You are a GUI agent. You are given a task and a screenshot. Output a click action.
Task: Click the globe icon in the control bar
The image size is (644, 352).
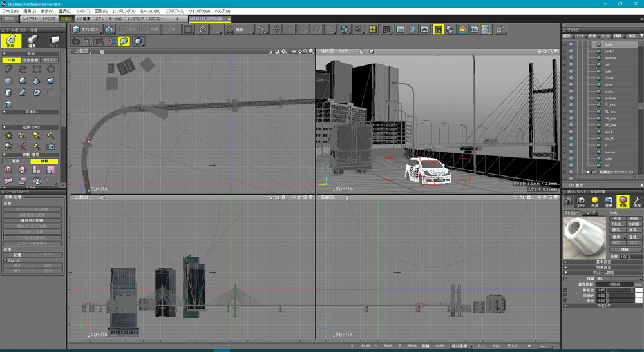(x=345, y=30)
